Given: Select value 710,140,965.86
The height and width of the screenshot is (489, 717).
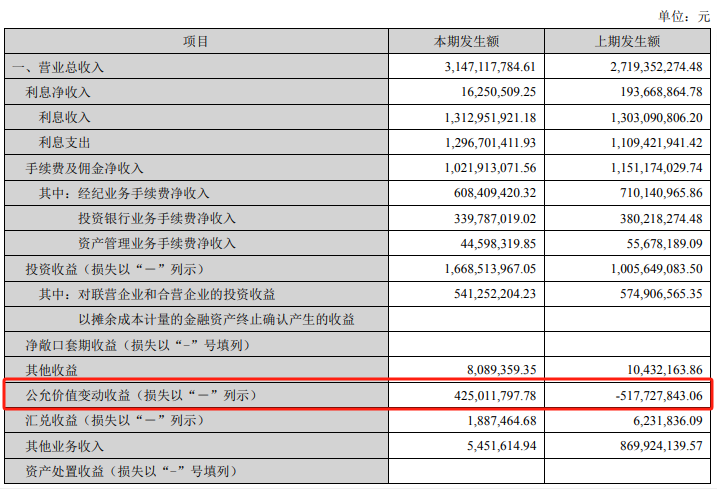Looking at the screenshot, I should point(661,193).
